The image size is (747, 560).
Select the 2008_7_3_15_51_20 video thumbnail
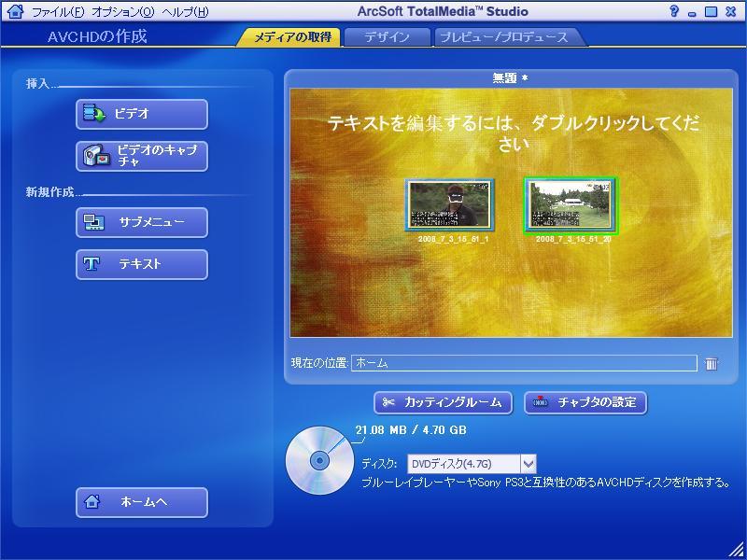point(571,205)
